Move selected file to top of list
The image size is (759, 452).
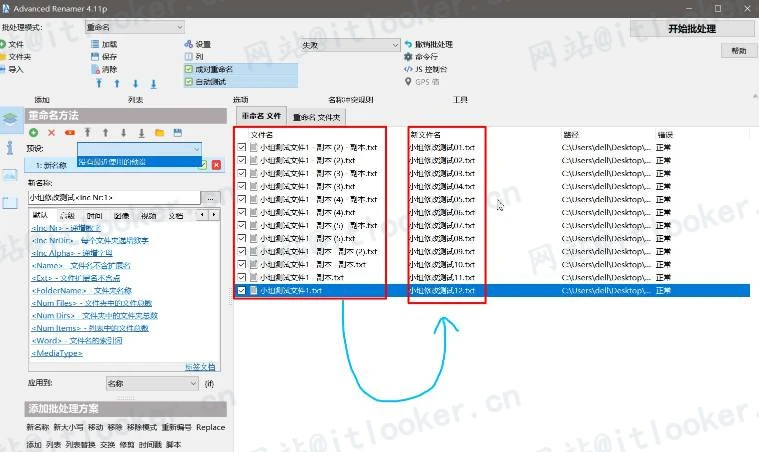point(99,83)
